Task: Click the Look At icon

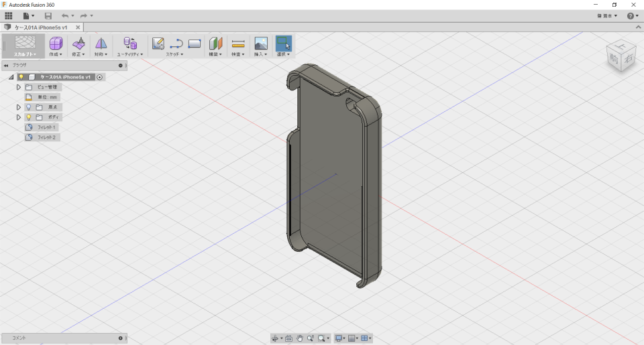Action: pyautogui.click(x=288, y=338)
